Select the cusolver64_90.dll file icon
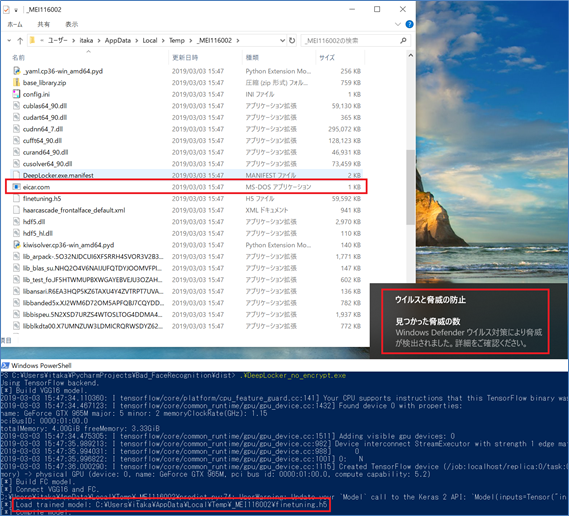The width and height of the screenshot is (569, 516). (x=16, y=164)
